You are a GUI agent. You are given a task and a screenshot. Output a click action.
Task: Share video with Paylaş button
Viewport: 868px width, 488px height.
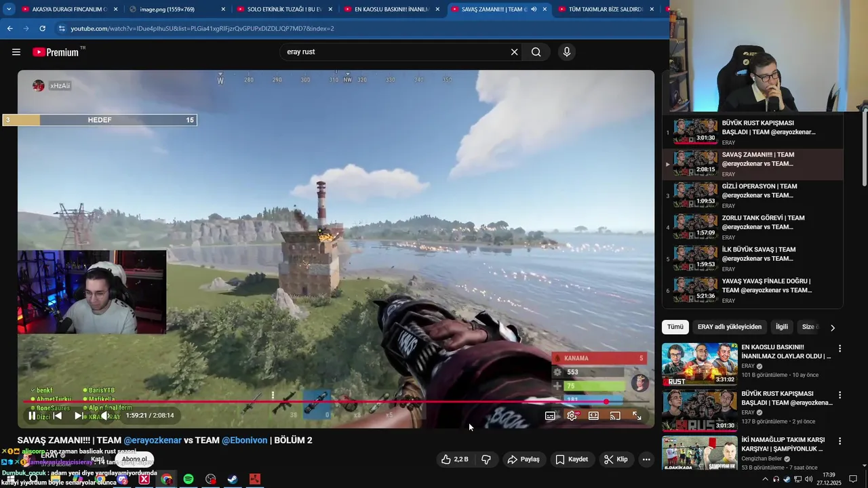pos(524,460)
